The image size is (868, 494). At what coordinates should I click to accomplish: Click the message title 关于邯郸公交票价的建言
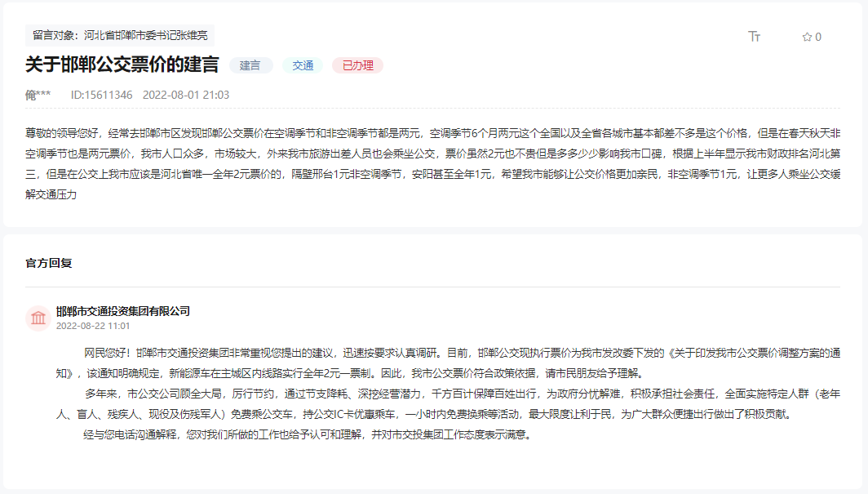(122, 65)
